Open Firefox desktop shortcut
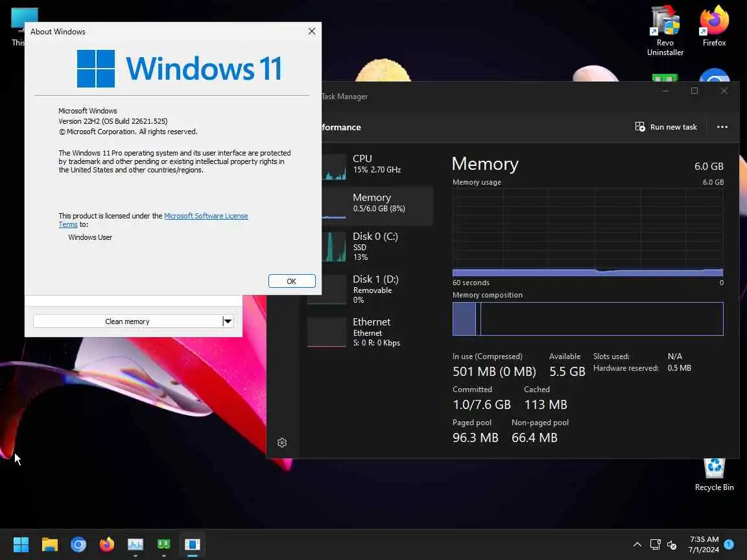The height and width of the screenshot is (560, 747). tap(714, 26)
